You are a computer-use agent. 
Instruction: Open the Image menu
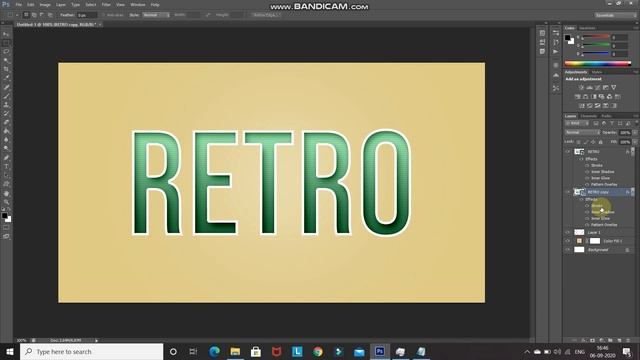45,4
